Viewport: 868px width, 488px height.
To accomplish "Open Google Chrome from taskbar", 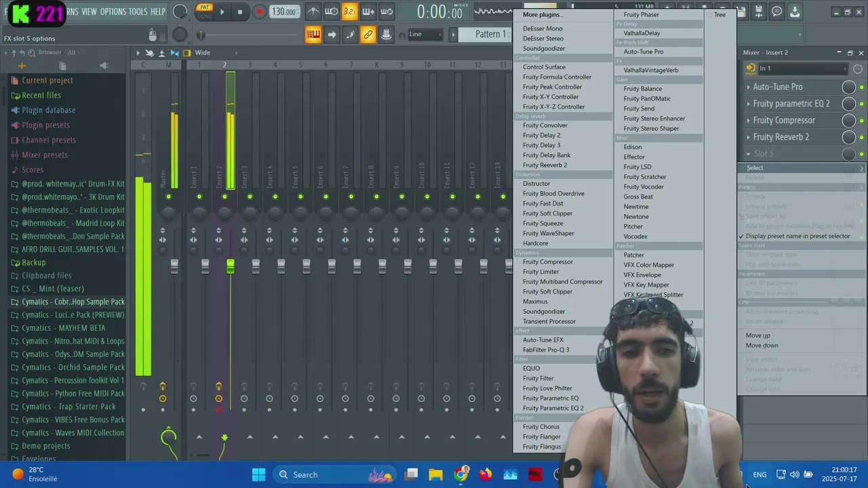I will pos(460,474).
